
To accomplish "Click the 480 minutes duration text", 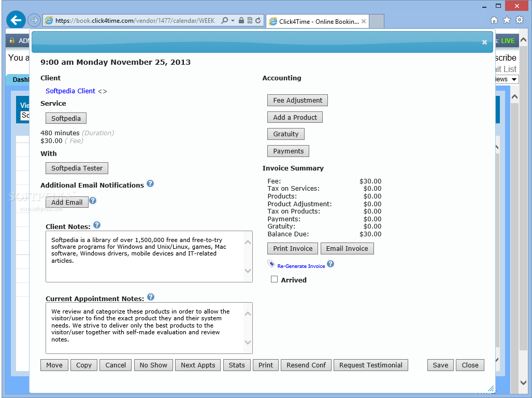I will [60, 133].
